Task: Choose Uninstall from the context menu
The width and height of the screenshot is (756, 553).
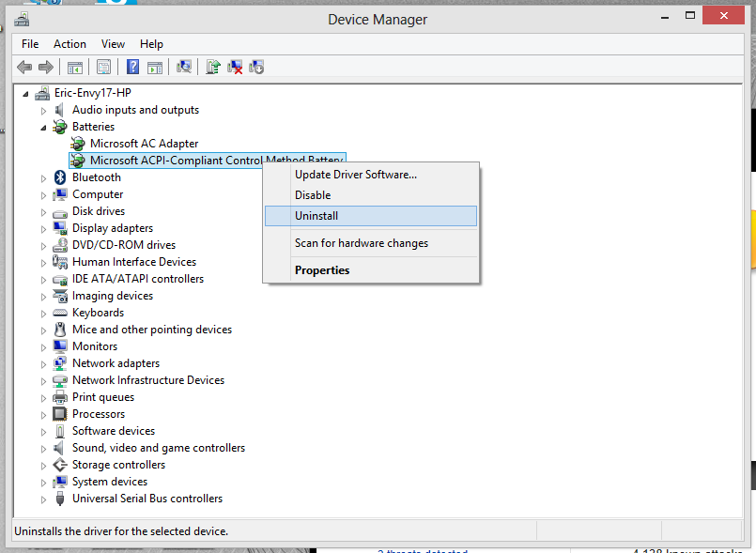Action: coord(316,216)
